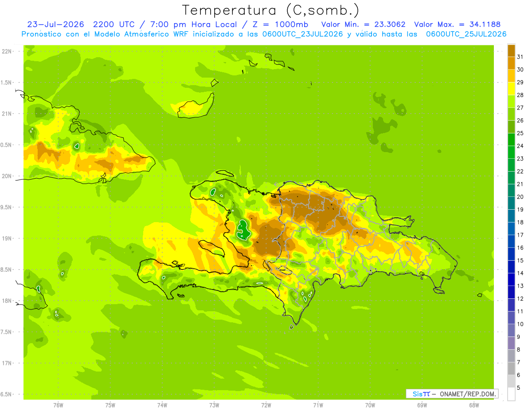Click the "Valor Min. = 23.3062" value
532x411 pixels.
[x=364, y=24]
